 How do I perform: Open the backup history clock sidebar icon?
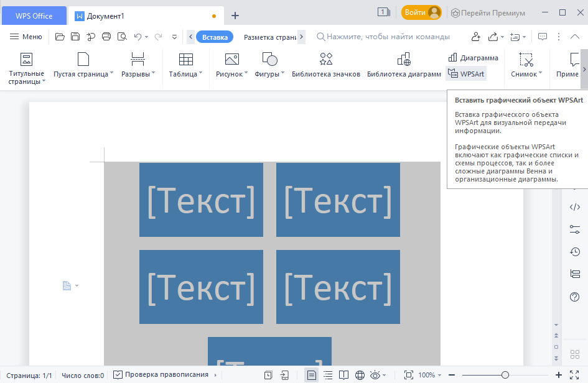[575, 252]
